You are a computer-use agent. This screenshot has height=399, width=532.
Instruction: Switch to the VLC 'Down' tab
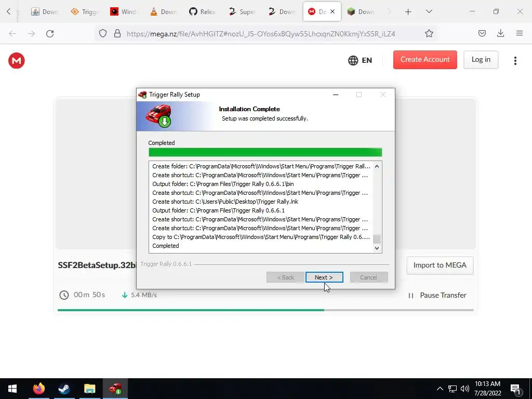163,12
